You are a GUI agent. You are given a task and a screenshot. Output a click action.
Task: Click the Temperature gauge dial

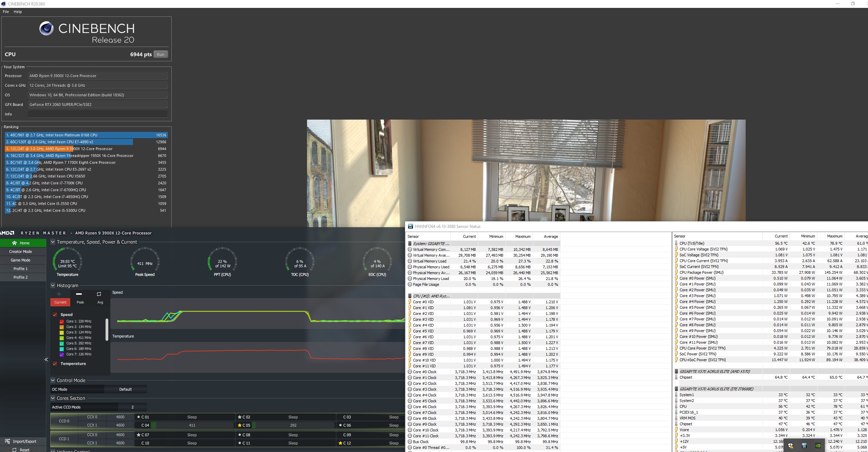point(68,262)
